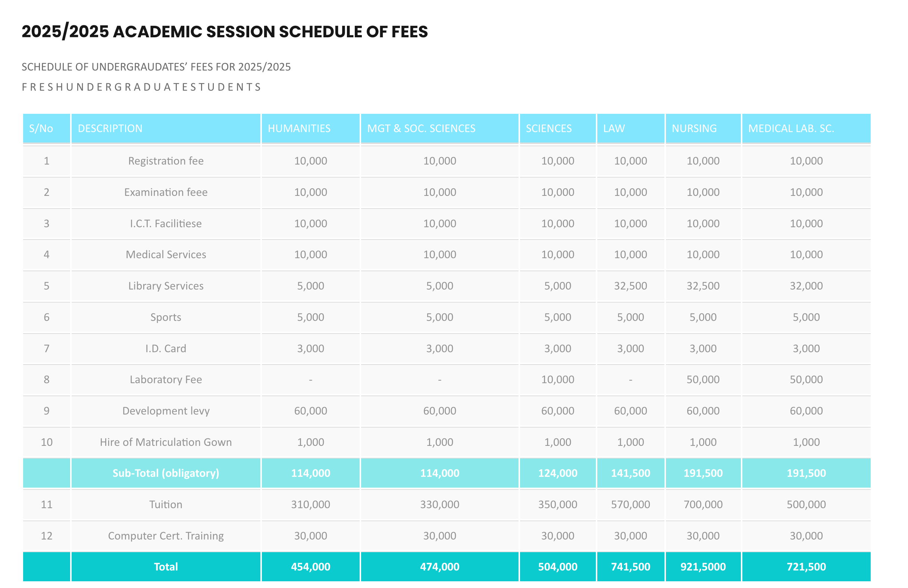Click the Academic Session Schedule of Fees heading

(225, 32)
